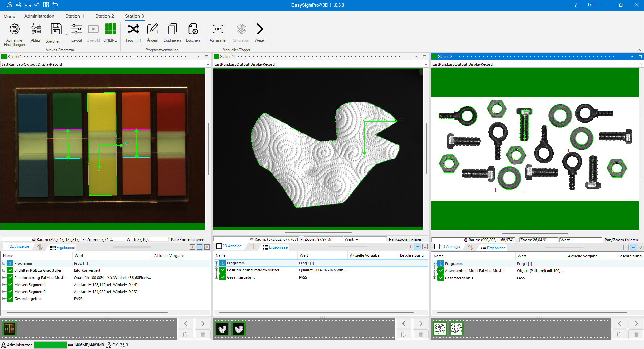This screenshot has width=644, height=349.
Task: Click the Ändern edit icon
Action: coord(152,29)
